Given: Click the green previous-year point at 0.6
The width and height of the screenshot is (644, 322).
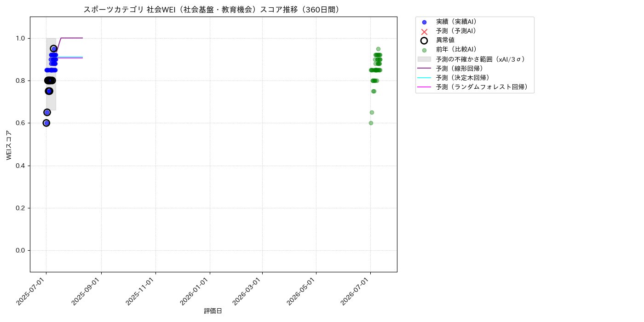Looking at the screenshot, I should [371, 123].
